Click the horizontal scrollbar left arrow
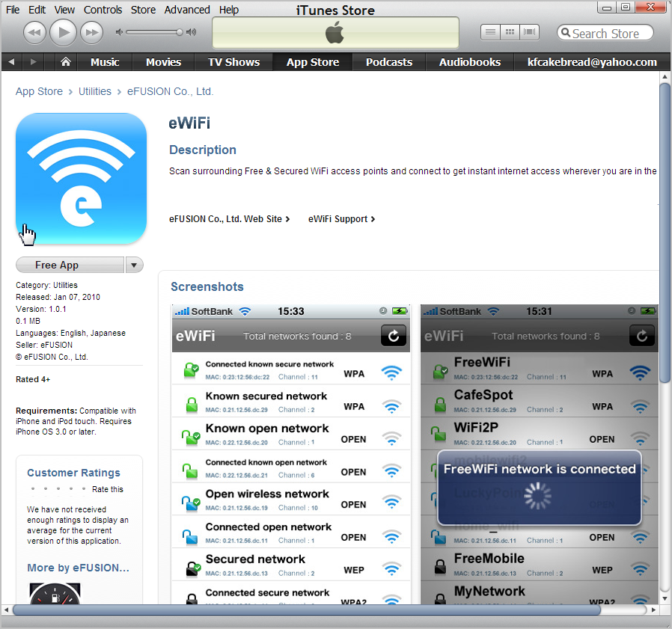The image size is (672, 629). (x=6, y=610)
